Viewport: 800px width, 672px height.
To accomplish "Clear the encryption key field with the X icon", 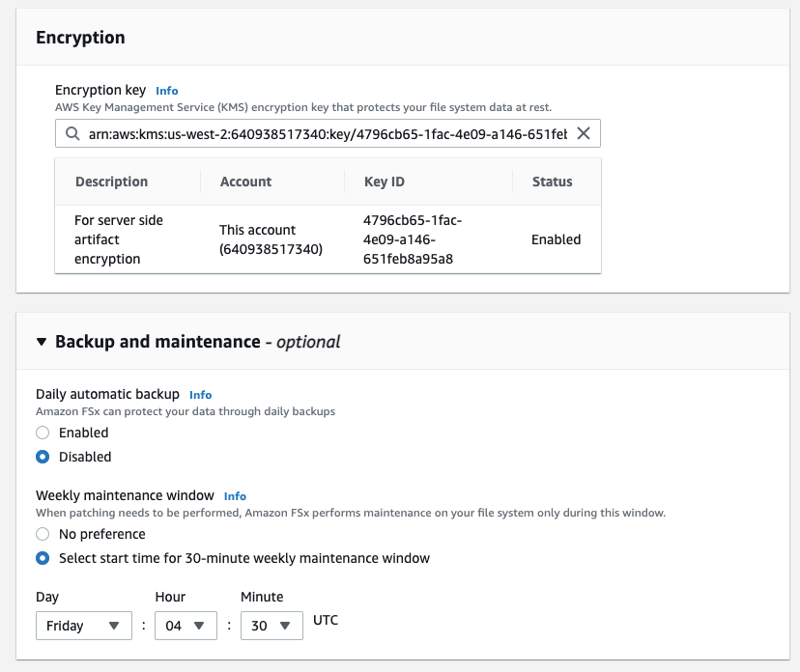I will (584, 133).
